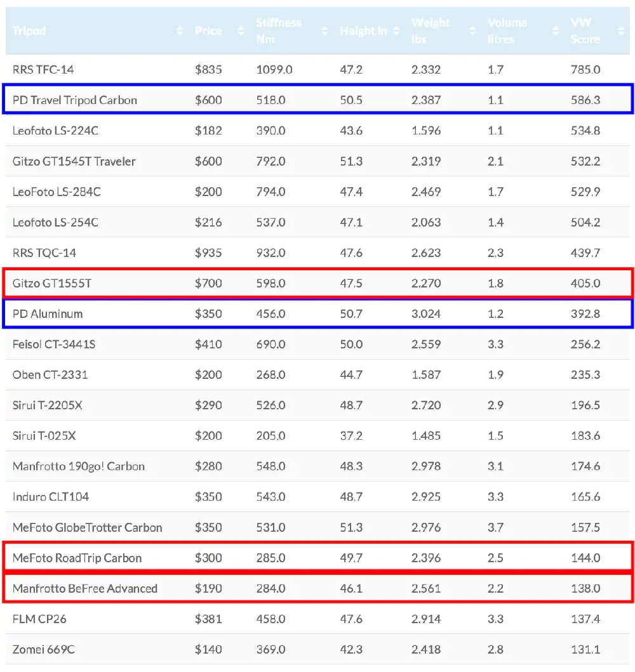635x672 pixels.
Task: Click the $700 price of Gitzo GT1555T
Action: (208, 283)
